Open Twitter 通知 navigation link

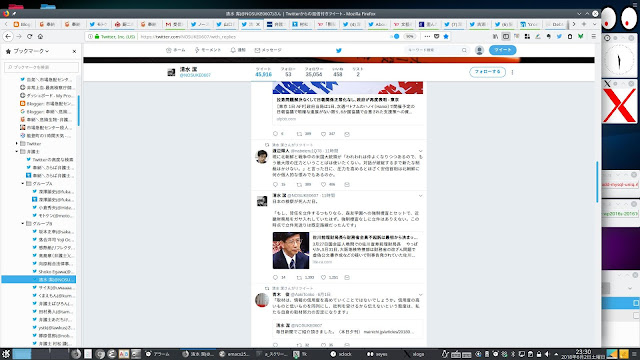pyautogui.click(x=238, y=50)
